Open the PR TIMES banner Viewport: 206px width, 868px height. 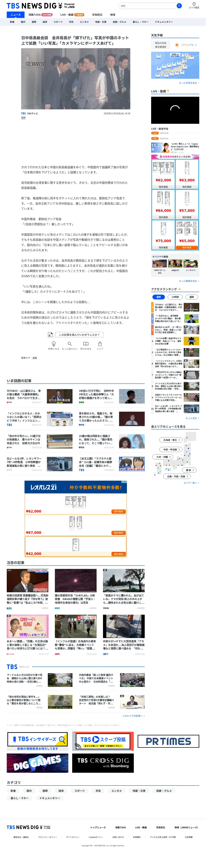pos(168,741)
